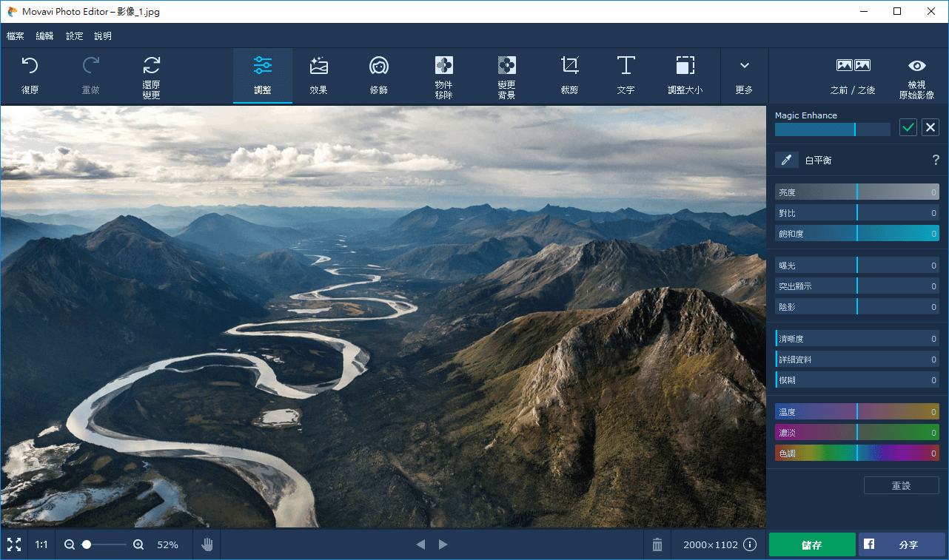Open the Settings (設定) menu
This screenshot has height=560, width=949.
click(74, 36)
